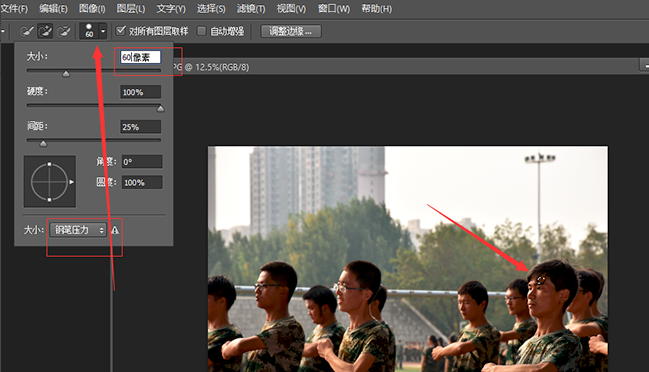
Task: Open the 选择(S) menu
Action: click(211, 9)
